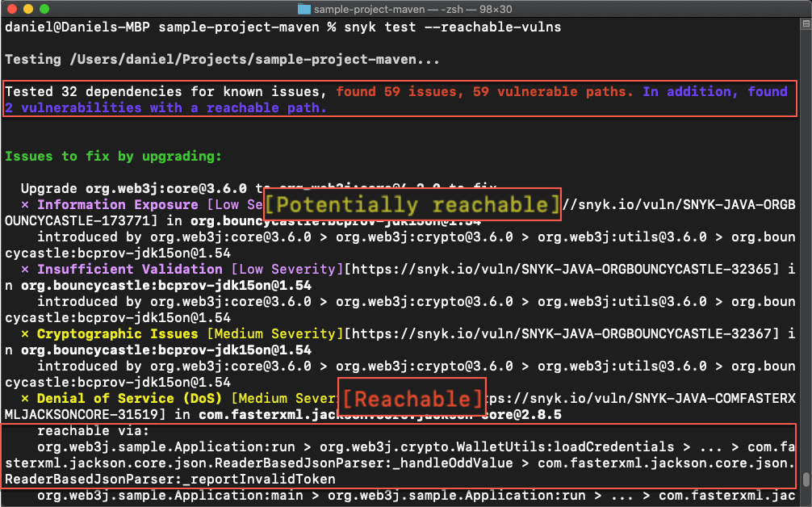Zoom the terminal with green button
This screenshot has width=812, height=507.
pyautogui.click(x=44, y=9)
